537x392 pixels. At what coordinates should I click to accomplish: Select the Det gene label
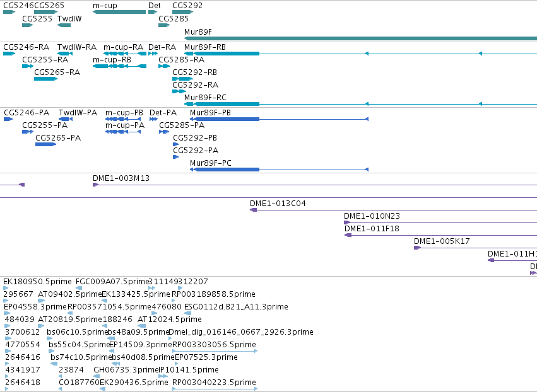click(155, 6)
